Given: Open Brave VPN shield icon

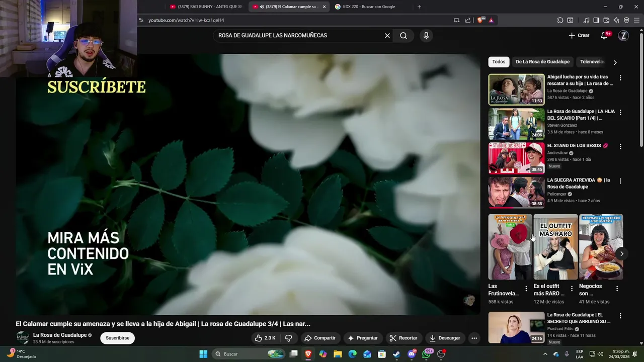Looking at the screenshot, I should point(626,20).
